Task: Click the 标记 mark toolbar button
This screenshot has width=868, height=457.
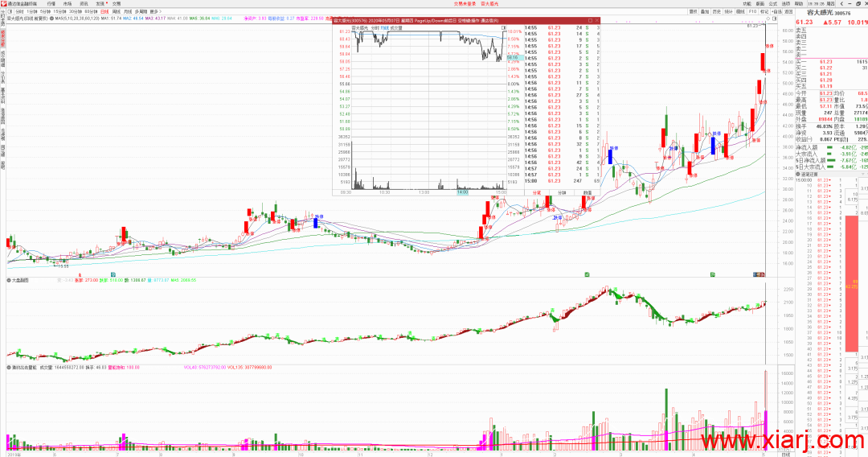Action: pos(764,11)
